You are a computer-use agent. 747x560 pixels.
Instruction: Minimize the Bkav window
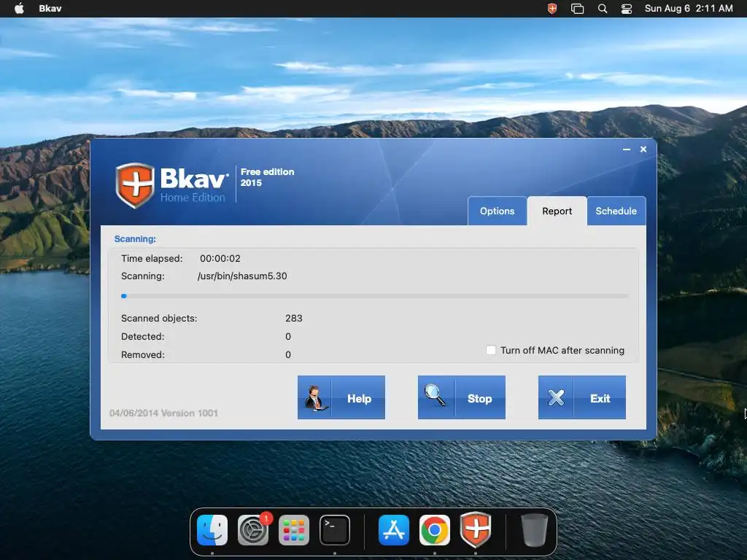(x=627, y=149)
